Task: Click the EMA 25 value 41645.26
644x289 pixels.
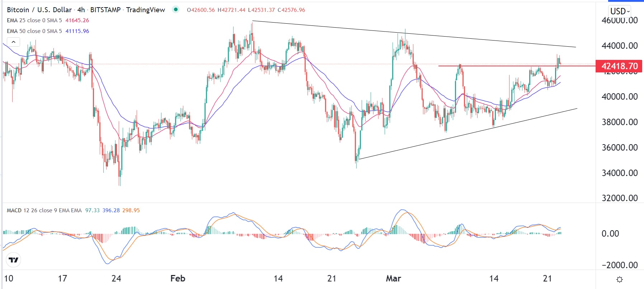Action: coord(77,20)
